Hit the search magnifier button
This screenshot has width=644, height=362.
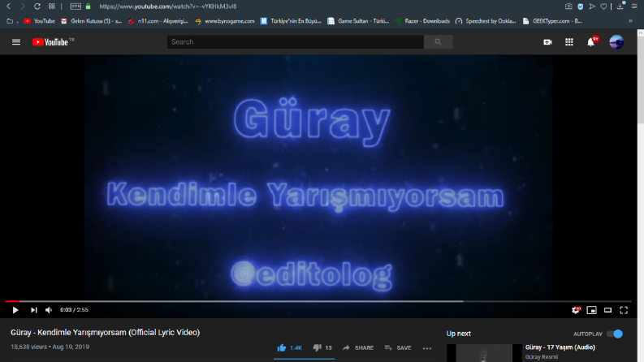pos(439,42)
